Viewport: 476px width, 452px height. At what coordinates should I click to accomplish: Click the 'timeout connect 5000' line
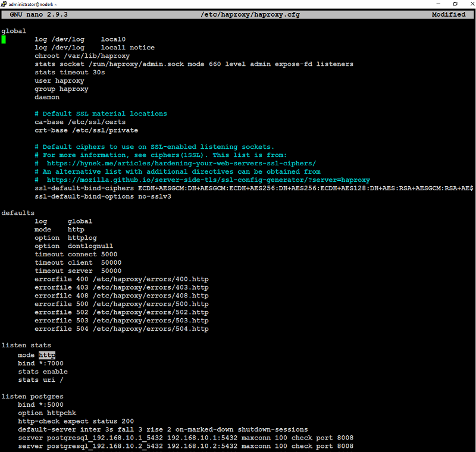(76, 254)
